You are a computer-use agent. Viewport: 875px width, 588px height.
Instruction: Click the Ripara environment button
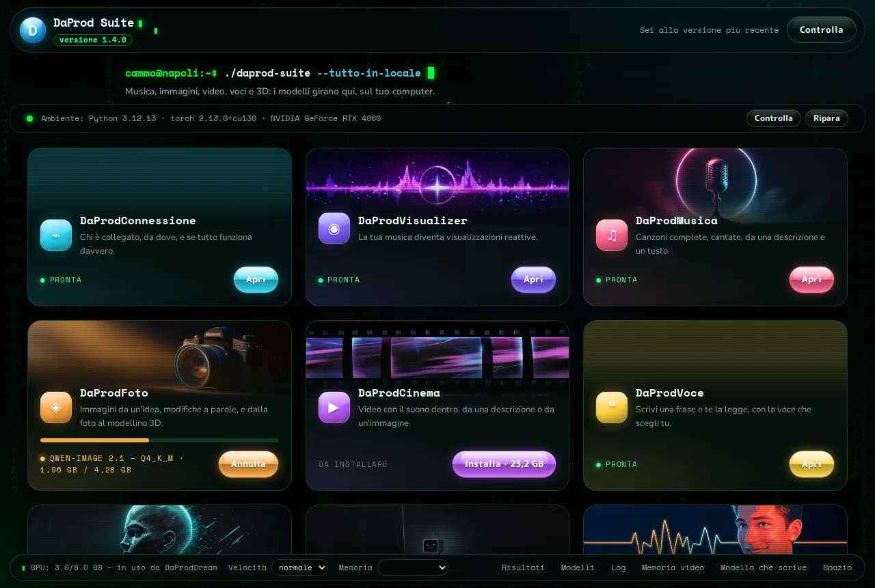tap(826, 118)
